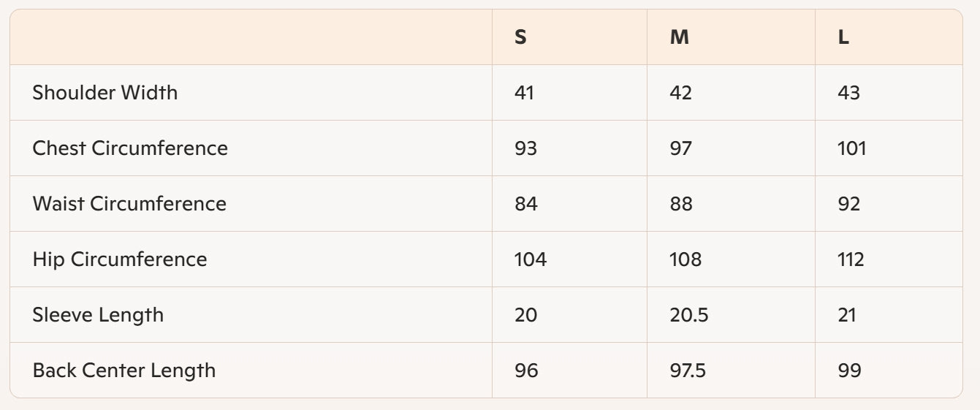
Task: Click the Waist Circumference value 84
Action: tap(526, 204)
